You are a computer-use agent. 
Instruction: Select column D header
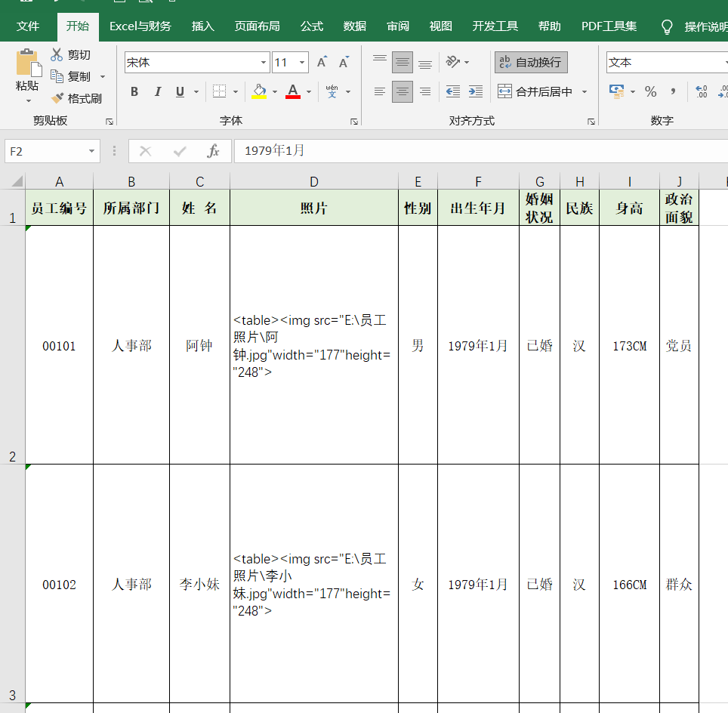tap(314, 181)
